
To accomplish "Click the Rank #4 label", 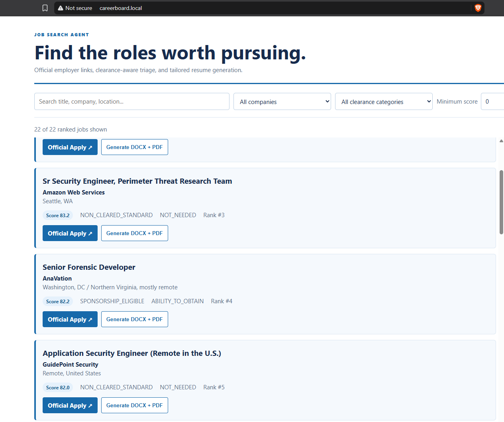I will tap(222, 301).
